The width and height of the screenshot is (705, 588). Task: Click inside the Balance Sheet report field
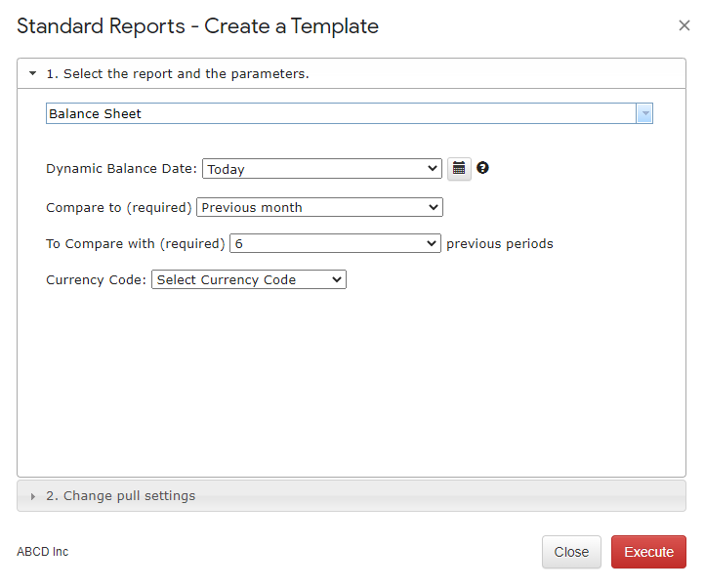click(341, 113)
